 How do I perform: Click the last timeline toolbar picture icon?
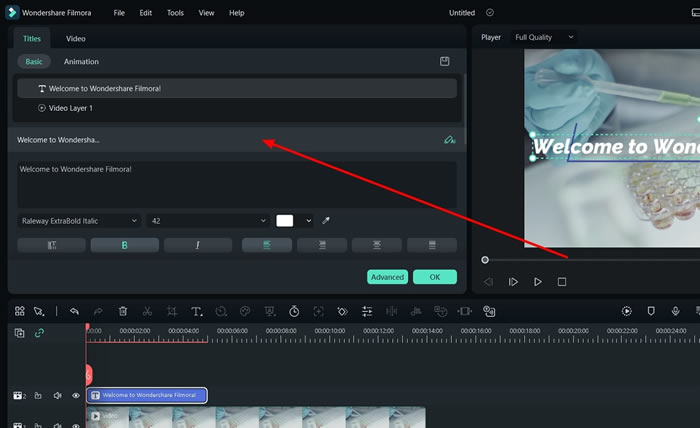(x=489, y=311)
